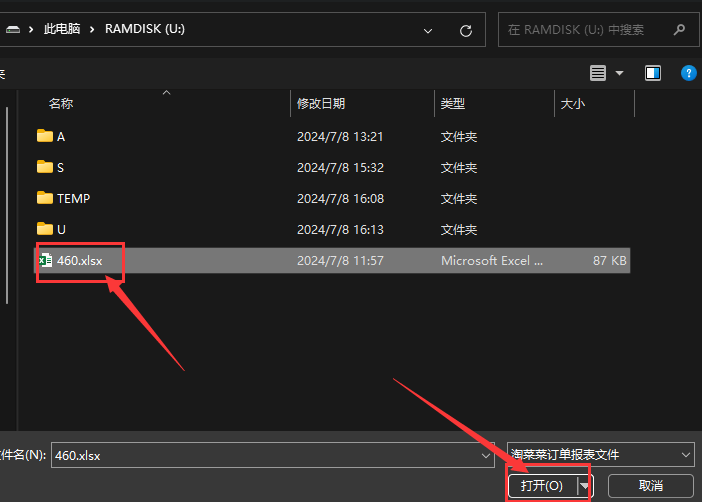This screenshot has width=702, height=502.
Task: Sort by 类型 column header
Action: click(453, 103)
